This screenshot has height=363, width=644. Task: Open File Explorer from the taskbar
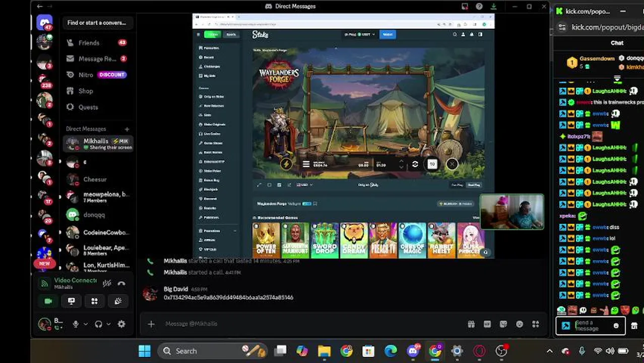pos(324,351)
